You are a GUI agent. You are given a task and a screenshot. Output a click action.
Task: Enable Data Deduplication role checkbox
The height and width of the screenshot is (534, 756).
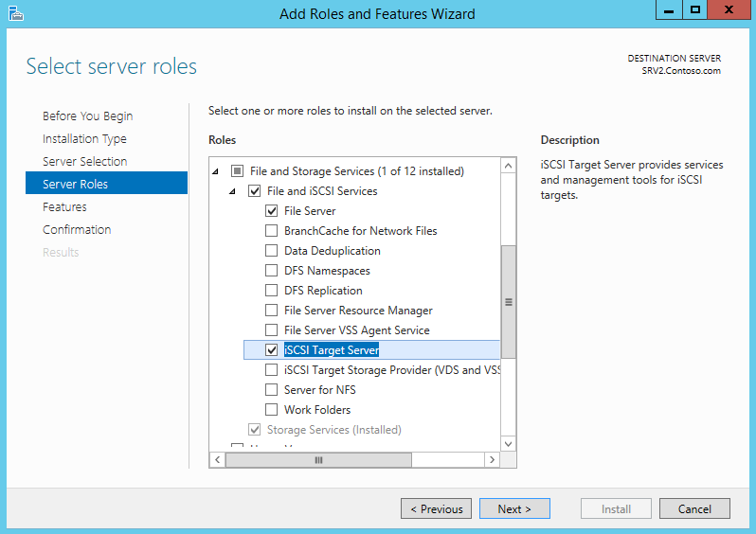(272, 251)
